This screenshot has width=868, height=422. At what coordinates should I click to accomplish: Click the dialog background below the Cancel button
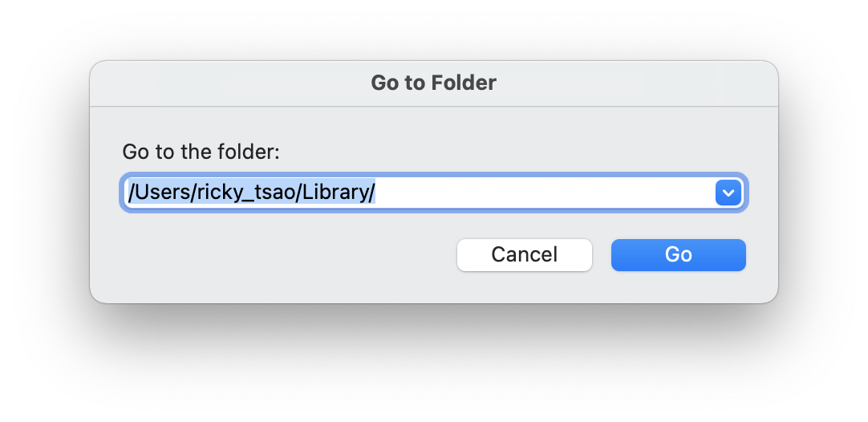click(524, 286)
